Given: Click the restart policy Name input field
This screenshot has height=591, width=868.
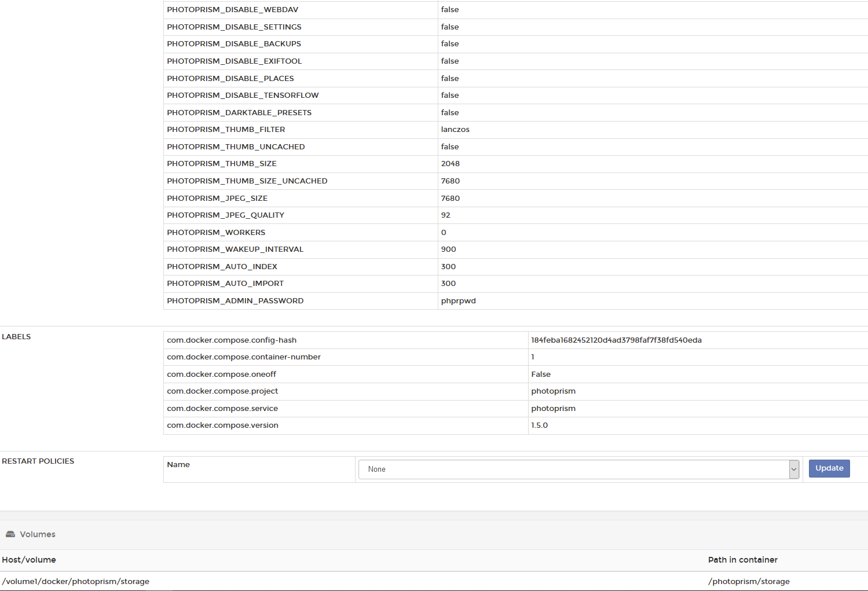Looking at the screenshot, I should point(259,470).
